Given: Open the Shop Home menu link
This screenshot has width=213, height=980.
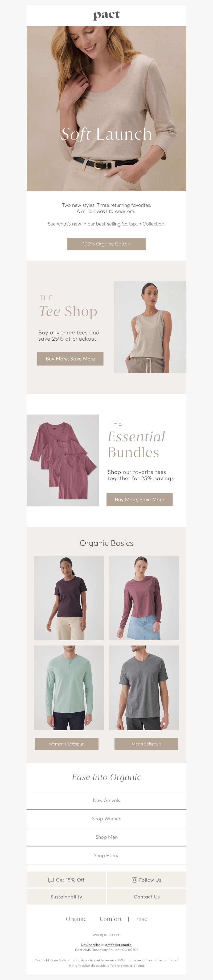Looking at the screenshot, I should click(x=106, y=855).
